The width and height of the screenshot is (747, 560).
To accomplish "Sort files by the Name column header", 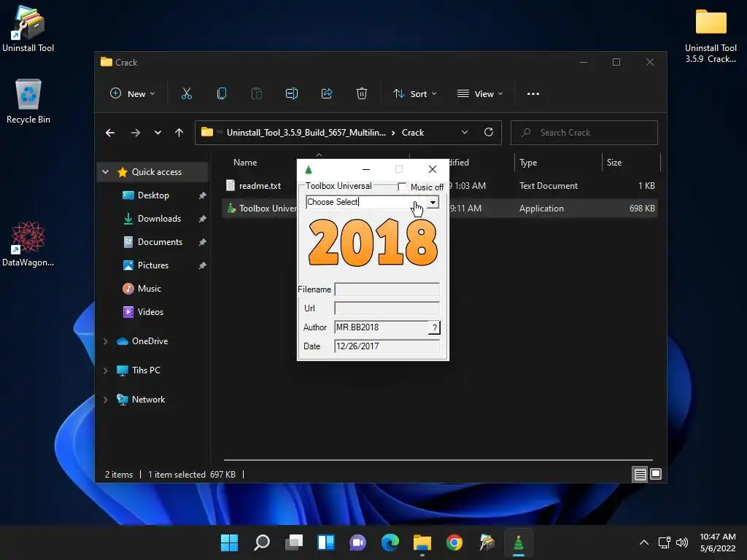I will pos(245,163).
